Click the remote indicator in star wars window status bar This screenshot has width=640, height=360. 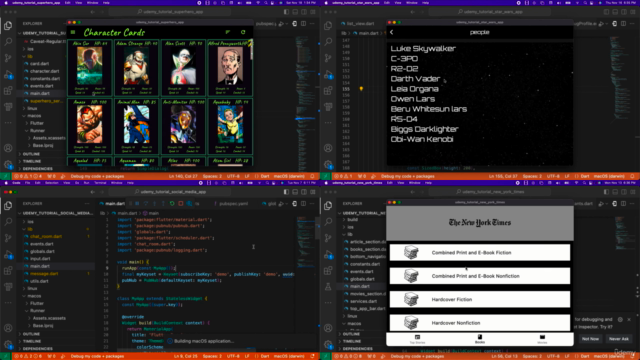(x=325, y=176)
